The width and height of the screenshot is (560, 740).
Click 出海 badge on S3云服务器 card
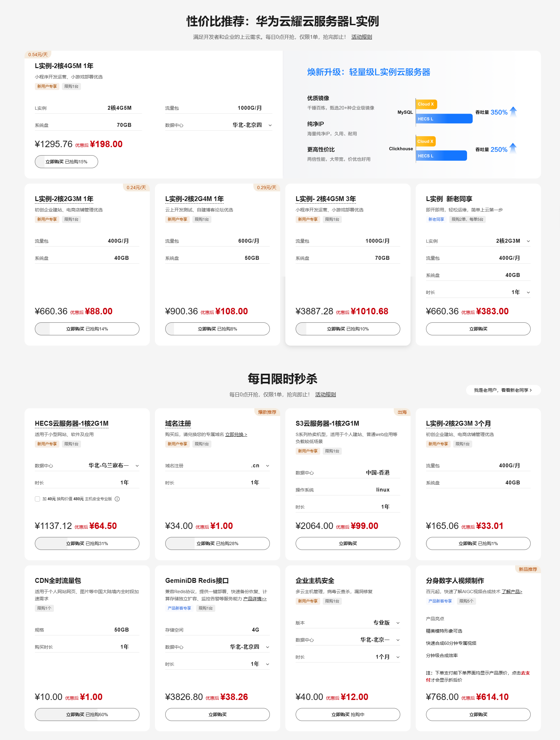tap(402, 412)
